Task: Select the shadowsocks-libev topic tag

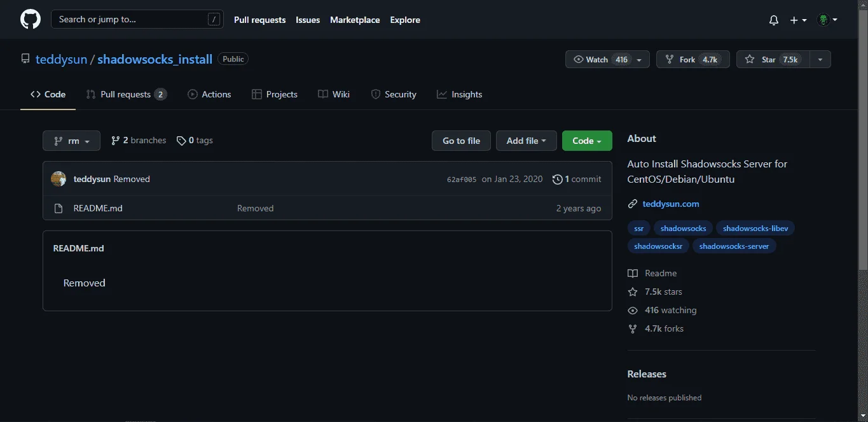Action: [x=755, y=229]
